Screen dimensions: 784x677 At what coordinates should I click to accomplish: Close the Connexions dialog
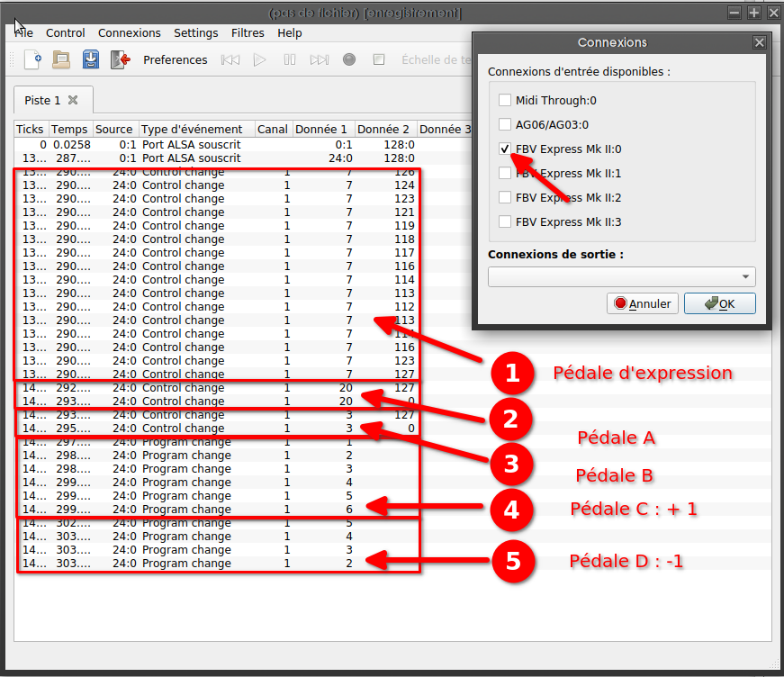click(x=759, y=42)
